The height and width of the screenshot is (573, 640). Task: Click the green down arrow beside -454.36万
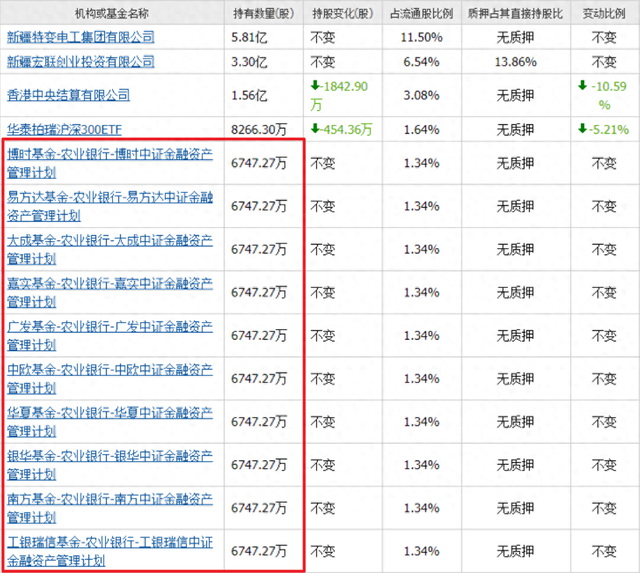(315, 129)
